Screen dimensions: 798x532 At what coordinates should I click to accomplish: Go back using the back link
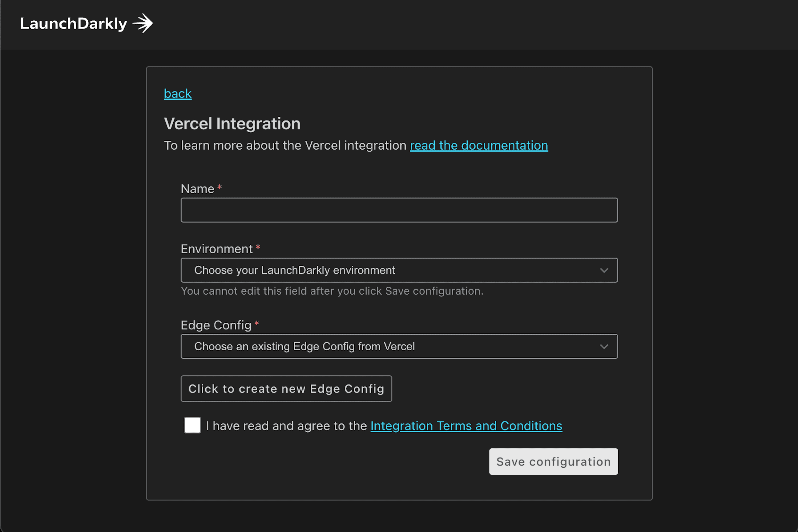coord(177,94)
